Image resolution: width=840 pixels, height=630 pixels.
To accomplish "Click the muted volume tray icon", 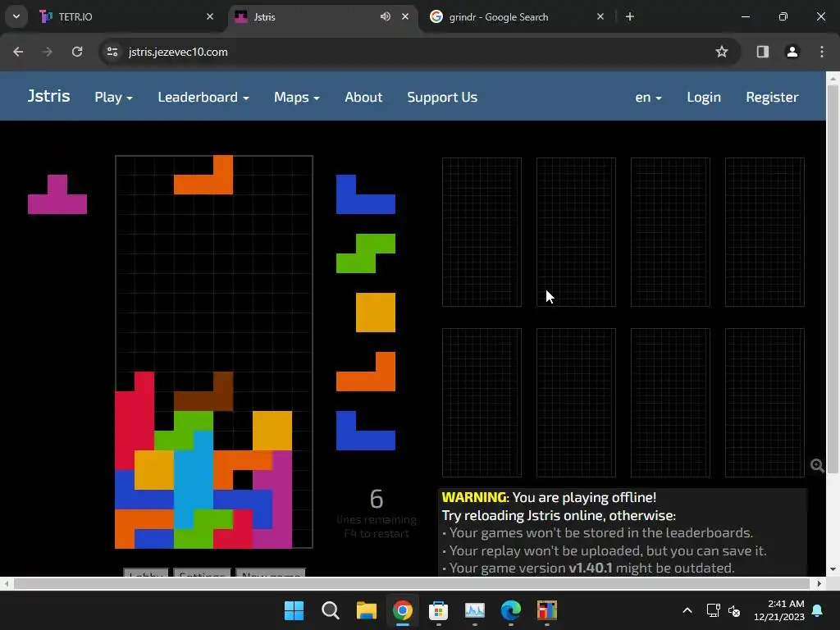I will [x=734, y=610].
